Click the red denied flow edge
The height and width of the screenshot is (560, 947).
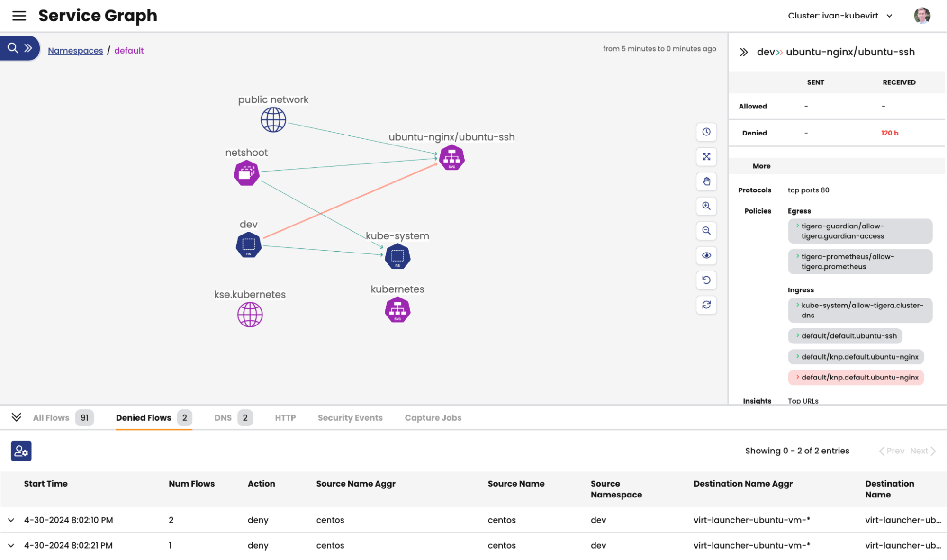click(x=350, y=200)
